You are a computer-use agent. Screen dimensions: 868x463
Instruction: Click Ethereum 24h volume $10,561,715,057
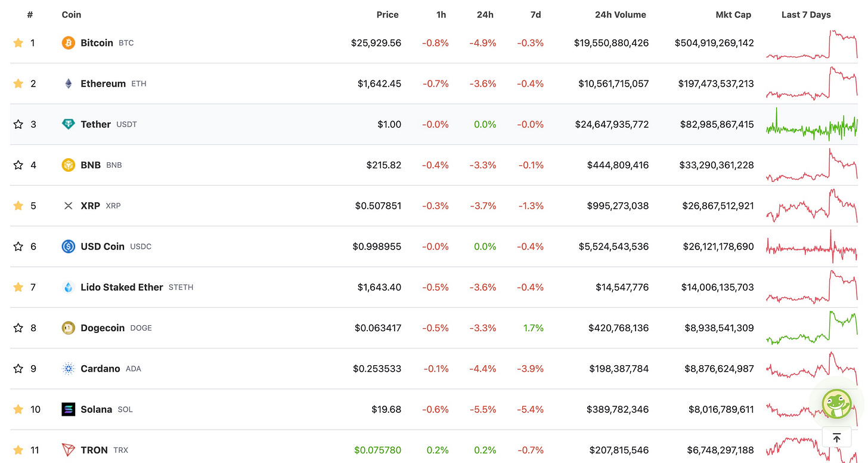pyautogui.click(x=613, y=84)
